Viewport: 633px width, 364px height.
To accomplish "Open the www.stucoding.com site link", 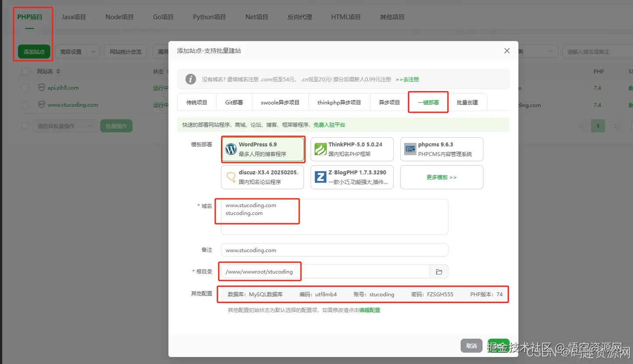I will click(x=73, y=105).
